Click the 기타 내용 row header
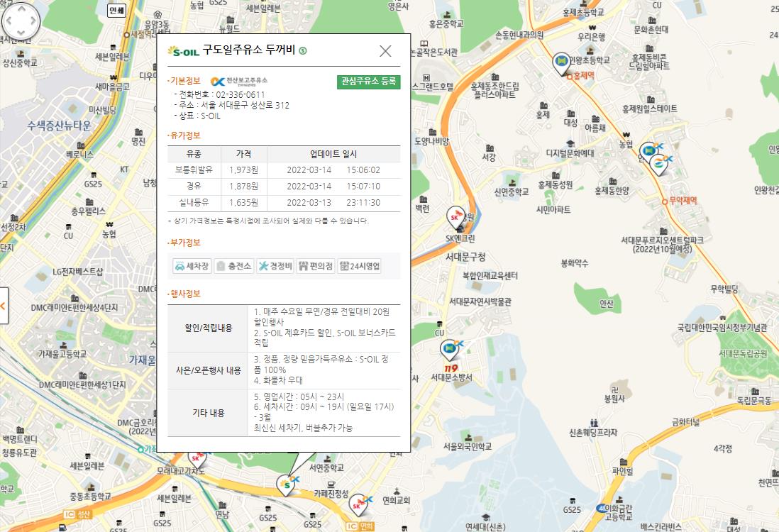 [208, 412]
